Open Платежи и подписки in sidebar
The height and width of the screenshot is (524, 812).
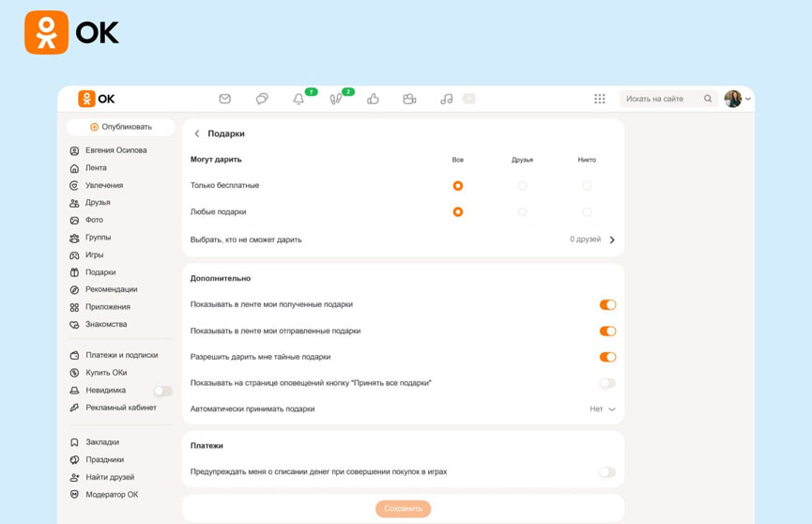[121, 355]
